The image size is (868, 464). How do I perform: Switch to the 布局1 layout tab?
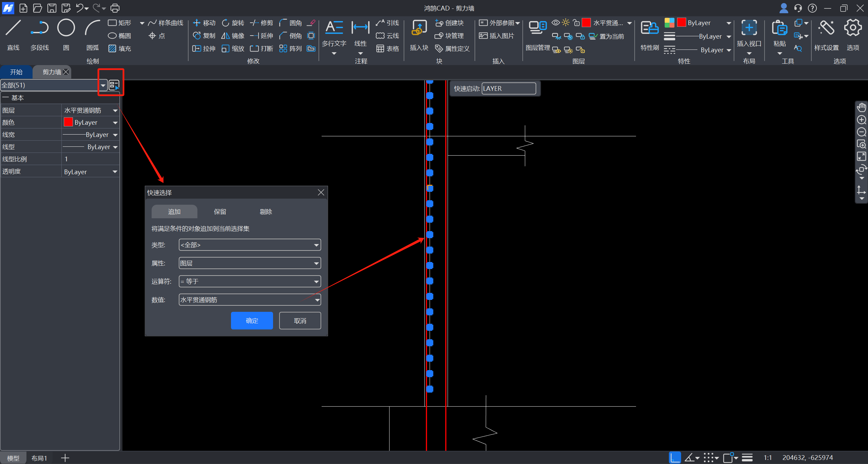pyautogui.click(x=39, y=458)
